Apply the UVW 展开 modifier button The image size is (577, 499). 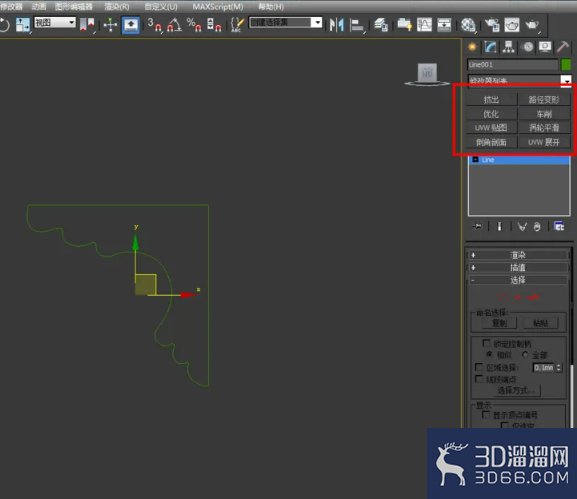[544, 142]
